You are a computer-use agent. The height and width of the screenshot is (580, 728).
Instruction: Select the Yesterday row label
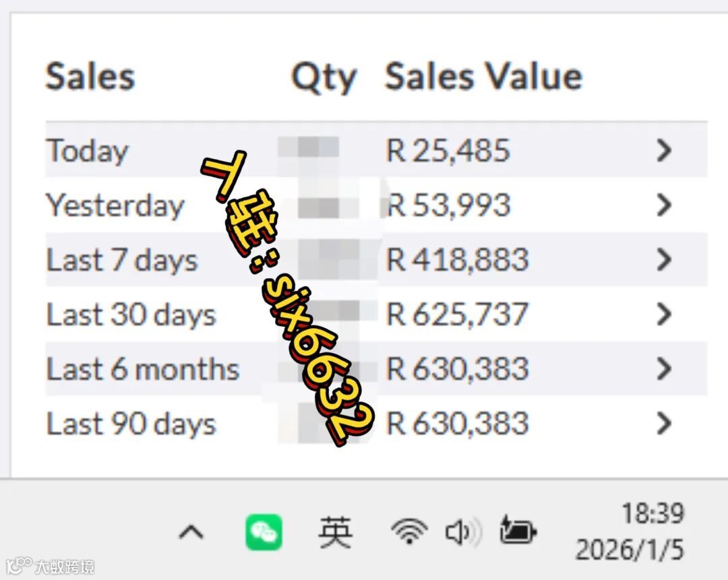115,205
